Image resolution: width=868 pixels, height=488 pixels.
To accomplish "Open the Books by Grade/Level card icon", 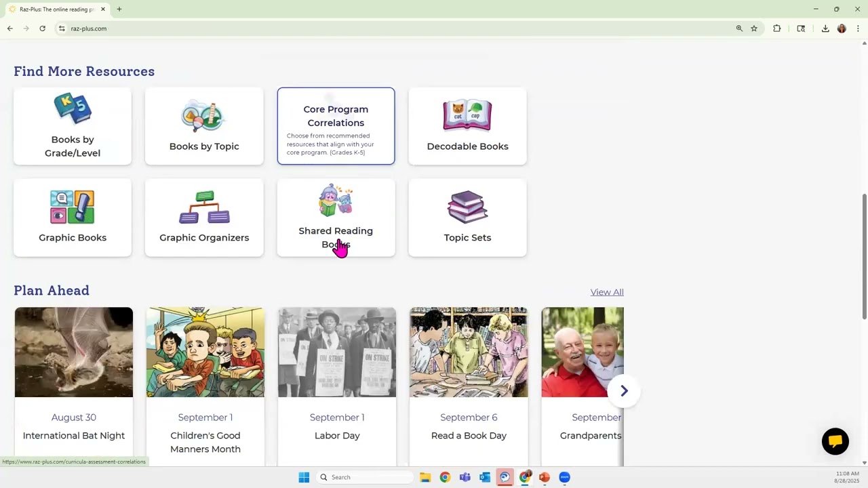I will (73, 109).
